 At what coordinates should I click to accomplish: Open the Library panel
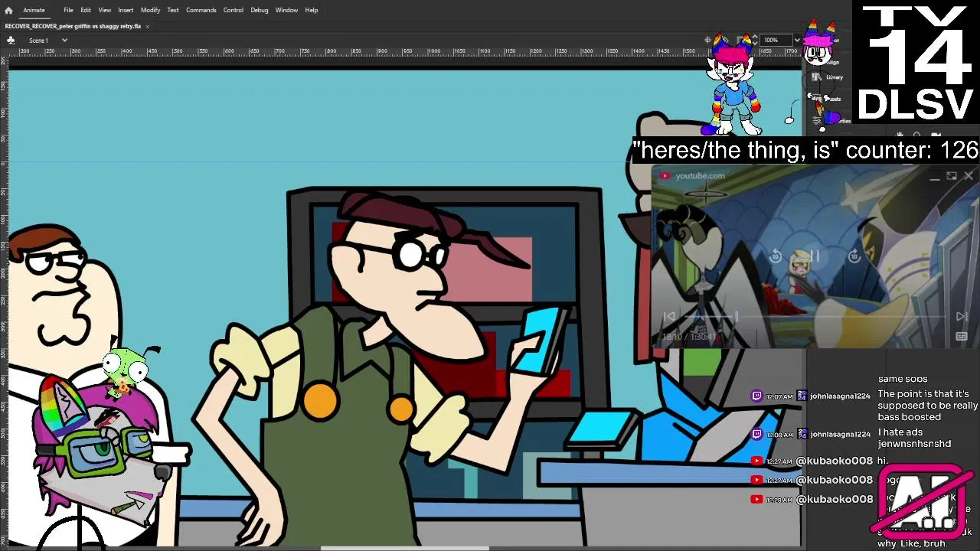tap(828, 77)
